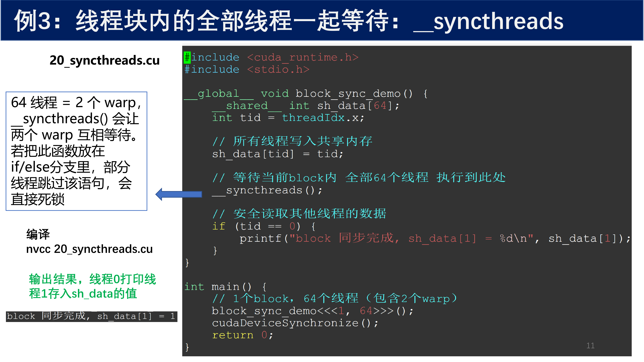This screenshot has height=362, width=644.
Task: Click the __syncthreads(); code line
Action: [267, 190]
